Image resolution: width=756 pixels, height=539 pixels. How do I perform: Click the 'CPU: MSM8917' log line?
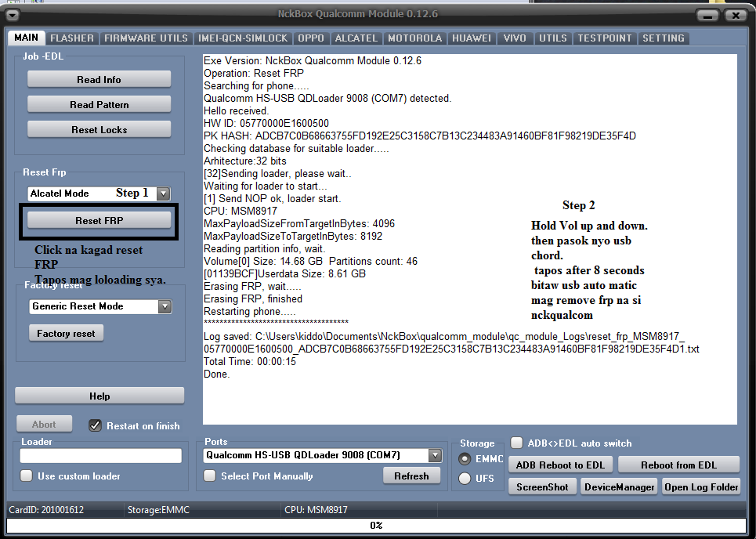(240, 212)
